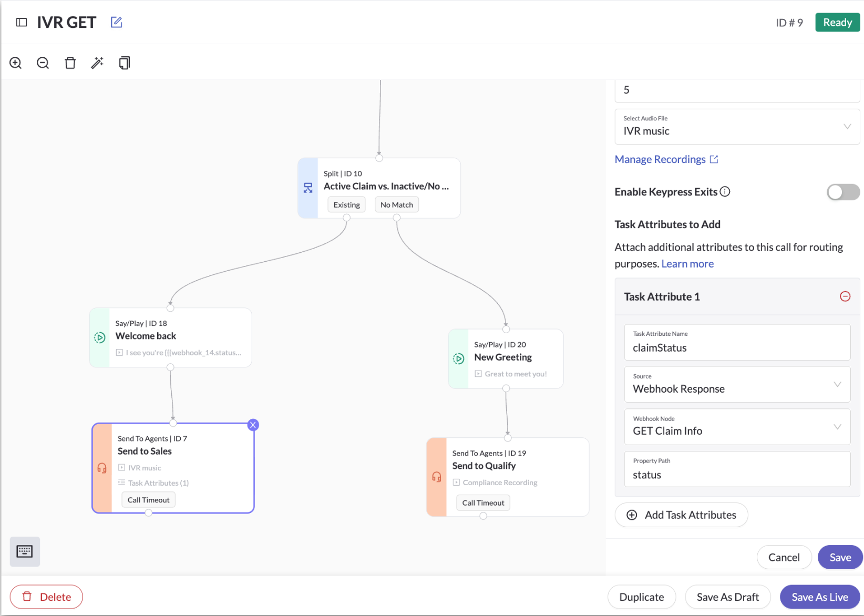Viewport: 864px width, 616px height.
Task: Expand the Source dropdown
Action: 737,384
